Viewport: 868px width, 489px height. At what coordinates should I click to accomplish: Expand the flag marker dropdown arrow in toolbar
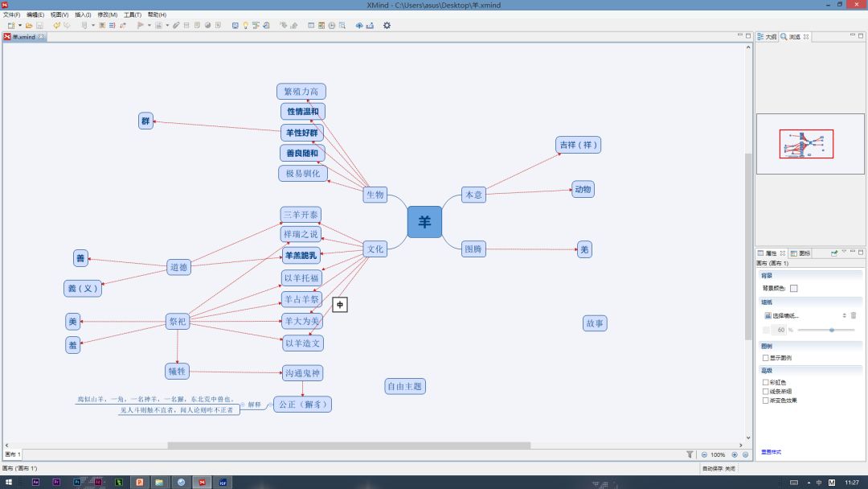click(x=148, y=26)
